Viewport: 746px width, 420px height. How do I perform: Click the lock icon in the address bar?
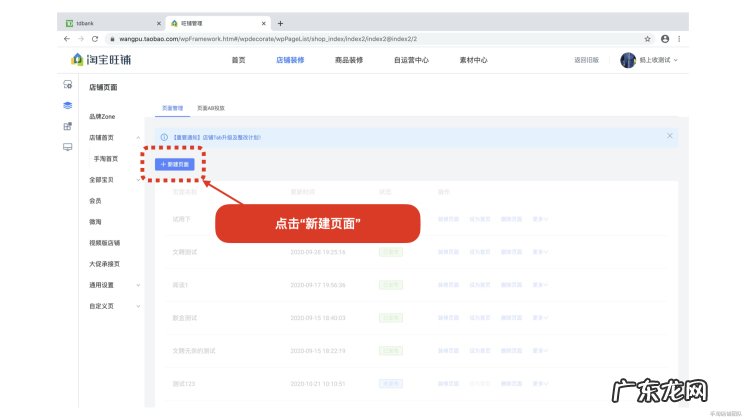[x=112, y=39]
